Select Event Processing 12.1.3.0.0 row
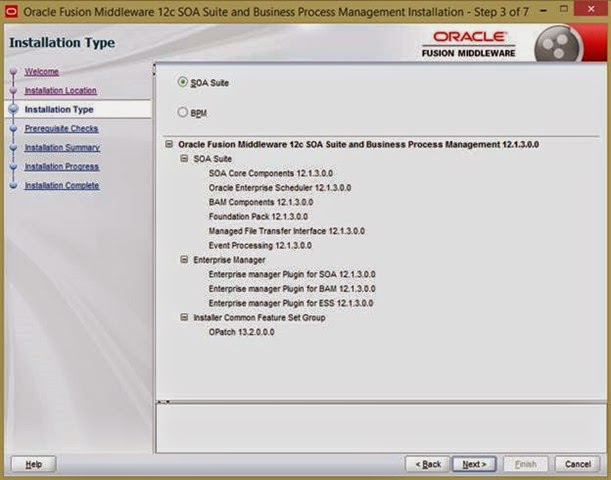This screenshot has height=480, width=611. 260,245
